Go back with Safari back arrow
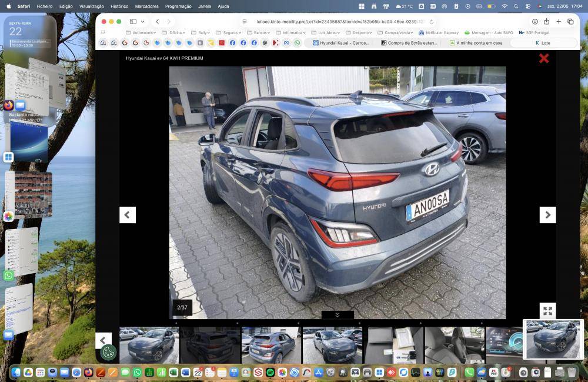Viewport: 588px width, 382px height. point(158,21)
